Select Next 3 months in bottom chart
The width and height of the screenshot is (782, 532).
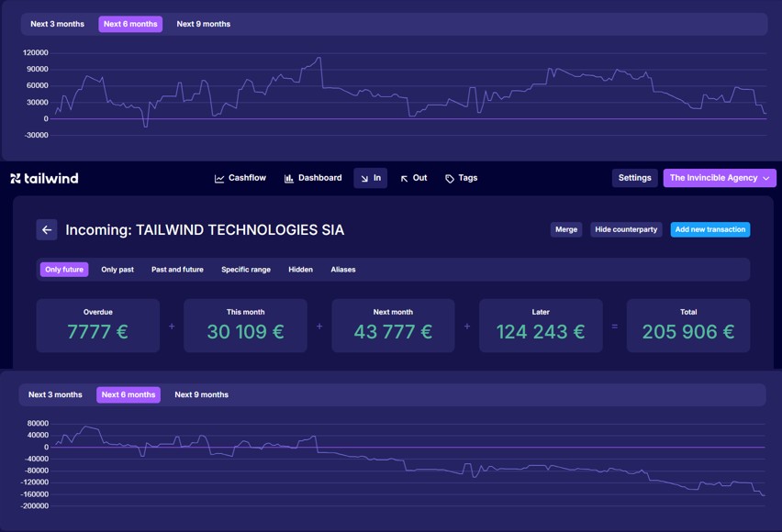click(55, 394)
